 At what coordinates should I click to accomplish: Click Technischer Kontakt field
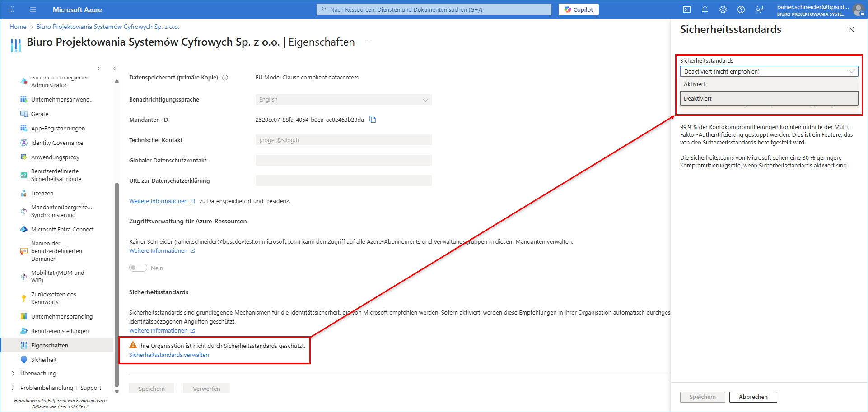coord(343,140)
